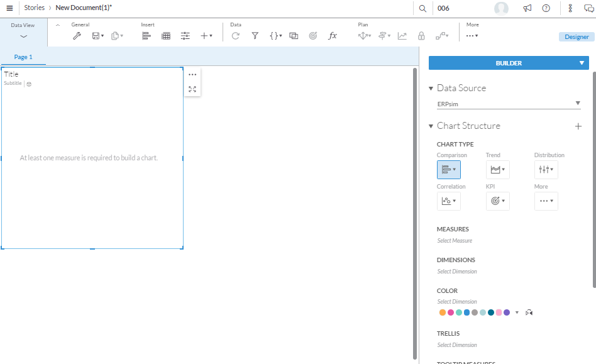Select the Comparison chart type

(448, 168)
